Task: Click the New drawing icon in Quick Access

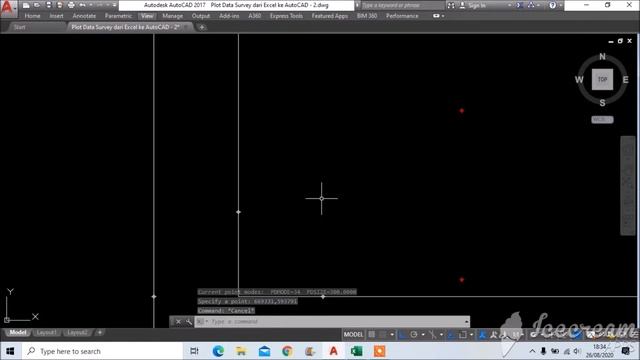Action: (x=26, y=5)
